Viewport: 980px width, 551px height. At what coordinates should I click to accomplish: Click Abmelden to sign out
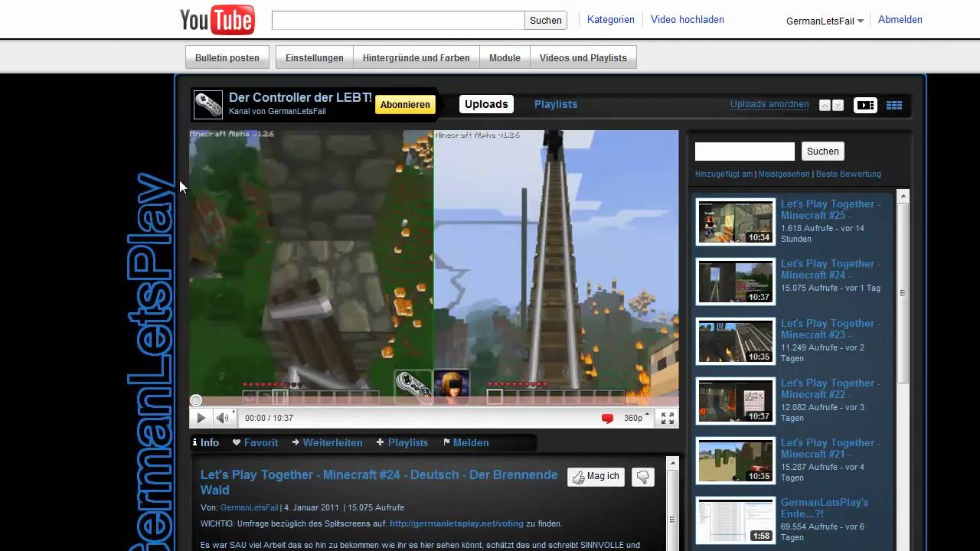(900, 20)
